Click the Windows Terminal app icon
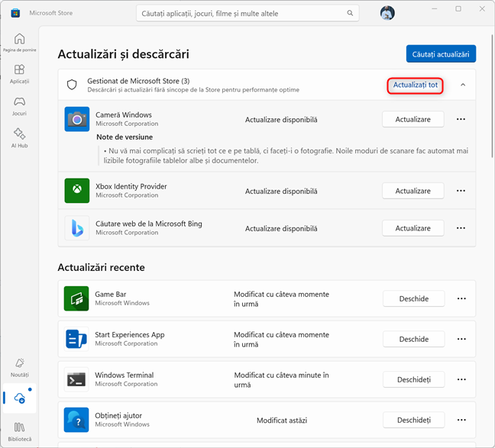This screenshot has height=448, width=495. (77, 379)
